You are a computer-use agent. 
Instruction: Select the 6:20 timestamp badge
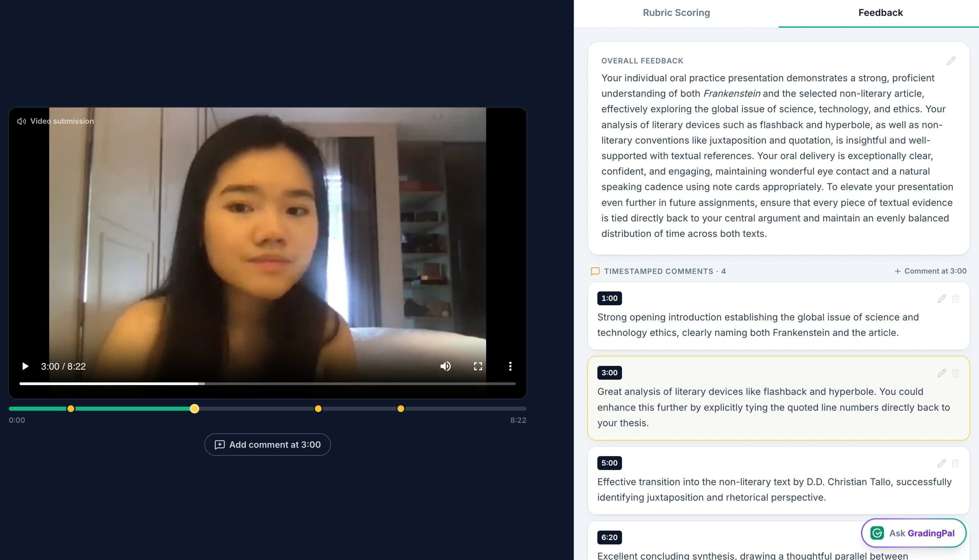(609, 537)
